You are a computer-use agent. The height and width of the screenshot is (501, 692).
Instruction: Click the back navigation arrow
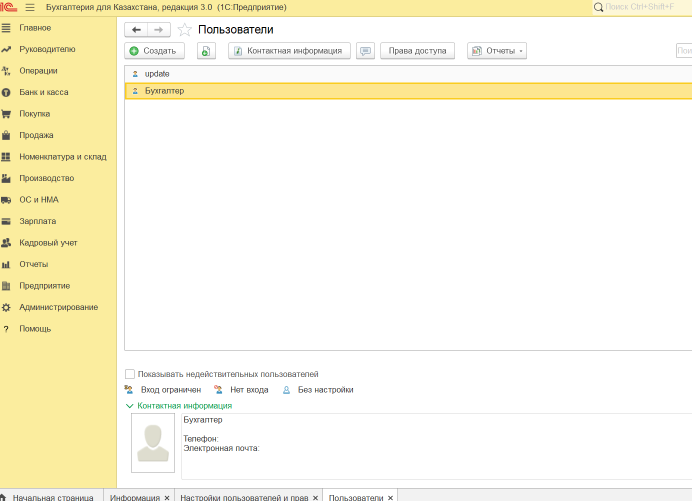pyautogui.click(x=136, y=30)
